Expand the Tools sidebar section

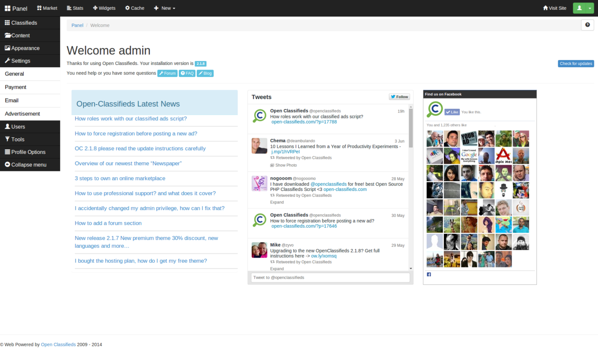coord(30,139)
